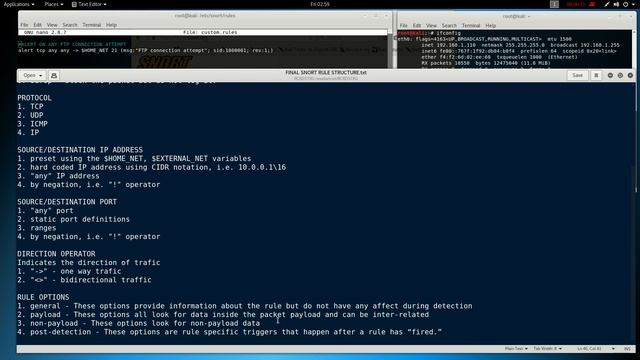This screenshot has height=360, width=640.
Task: Open Terminal menu in nano terminal window
Action: (x=91, y=25)
